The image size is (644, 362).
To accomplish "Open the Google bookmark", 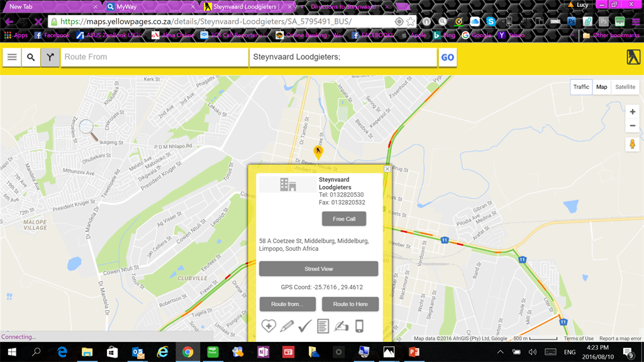I will pos(477,35).
